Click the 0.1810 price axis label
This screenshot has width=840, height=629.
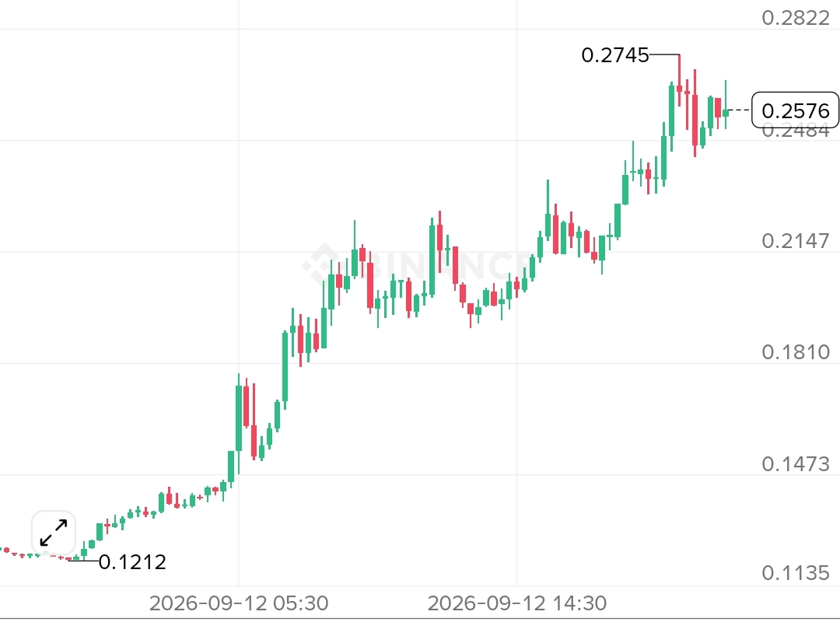(796, 352)
